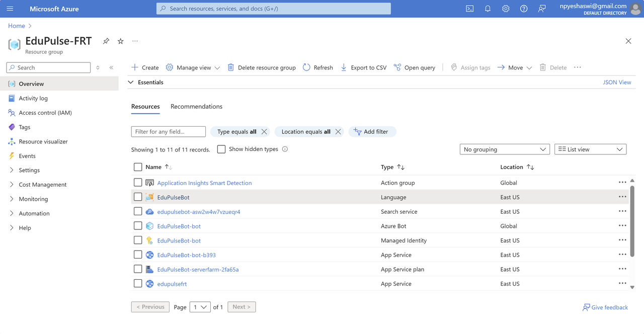Open Tags in the sidebar
This screenshot has height=334, width=644.
(x=24, y=127)
